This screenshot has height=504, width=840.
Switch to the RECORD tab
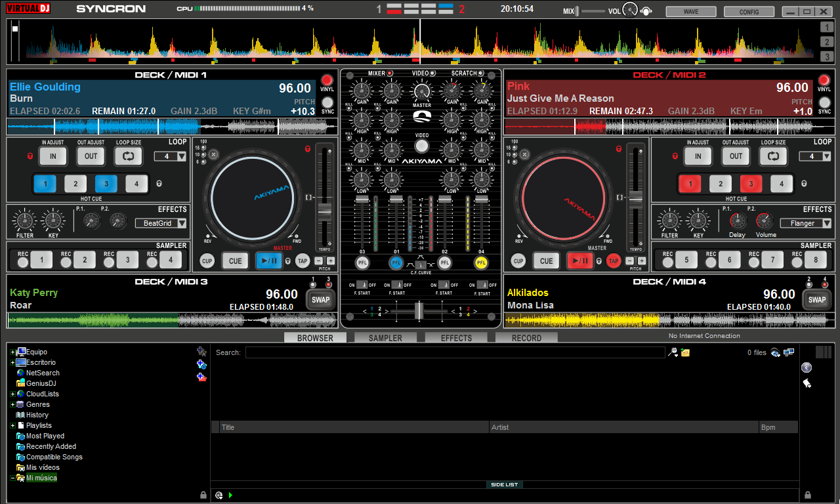point(526,338)
